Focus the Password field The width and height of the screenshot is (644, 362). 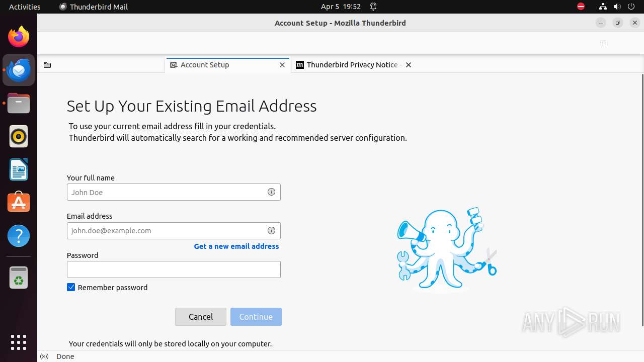(x=174, y=269)
